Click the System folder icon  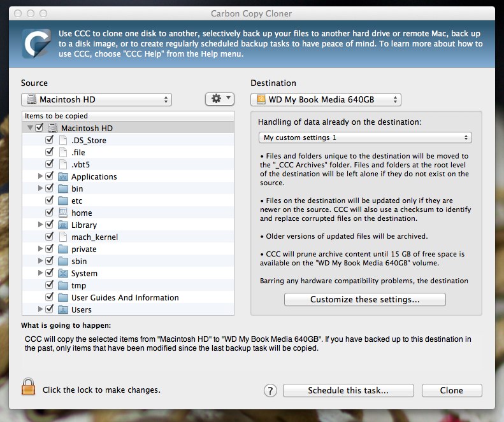coord(63,273)
